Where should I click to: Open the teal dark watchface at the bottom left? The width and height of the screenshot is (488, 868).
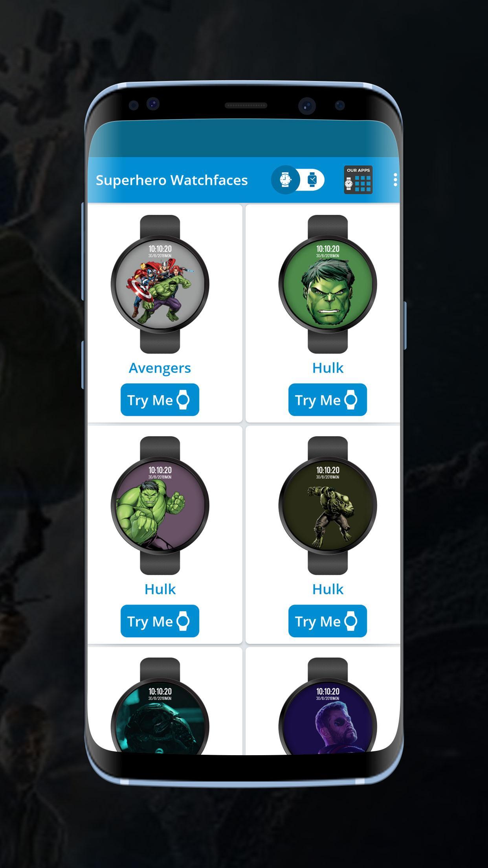click(x=160, y=706)
